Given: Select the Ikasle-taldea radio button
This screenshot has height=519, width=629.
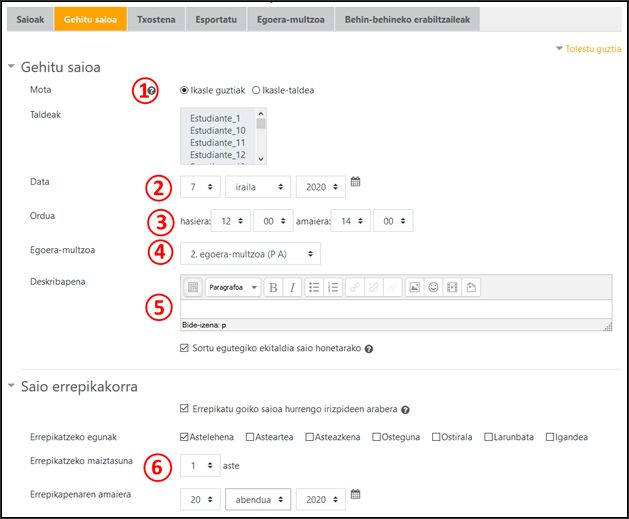Looking at the screenshot, I should click(x=257, y=90).
